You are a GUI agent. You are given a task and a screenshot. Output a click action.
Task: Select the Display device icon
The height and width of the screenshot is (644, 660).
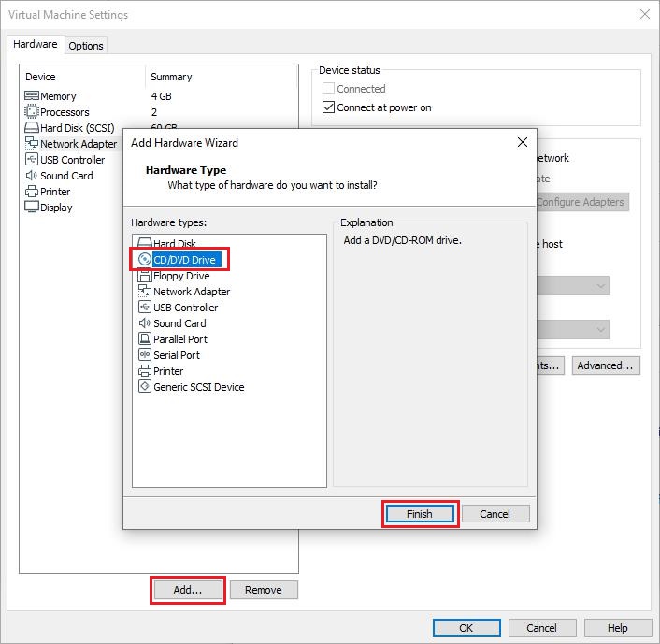tap(31, 208)
